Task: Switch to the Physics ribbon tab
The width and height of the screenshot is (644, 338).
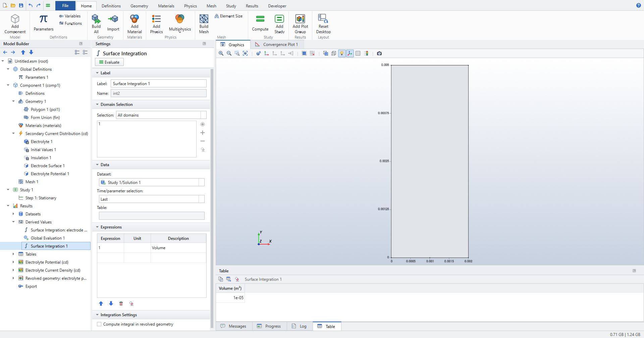Action: [190, 6]
